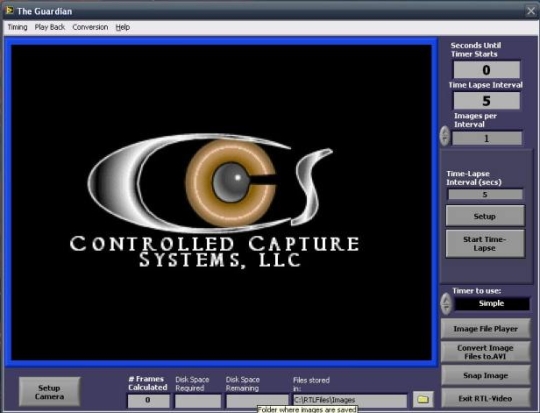The height and width of the screenshot is (413, 540).
Task: Click the Disk Space Remaining field
Action: coord(257,401)
